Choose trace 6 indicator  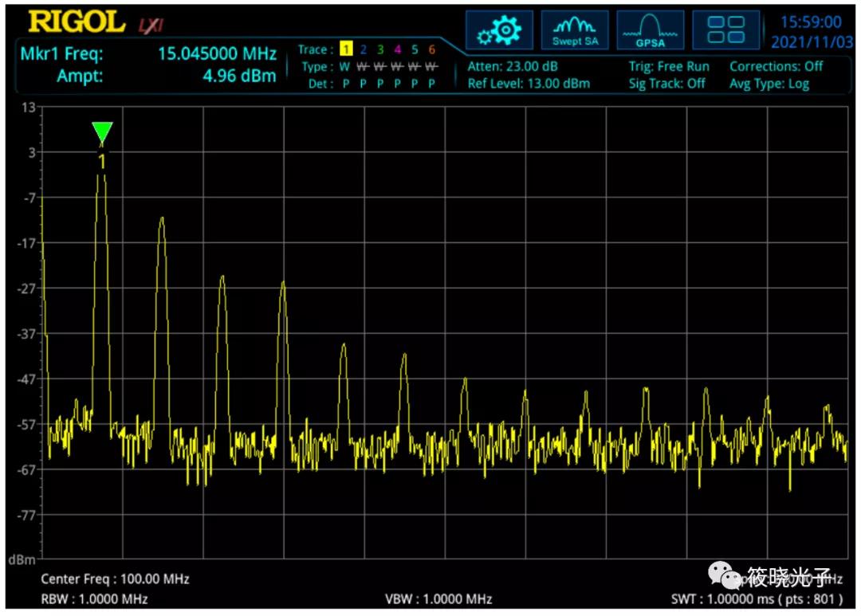click(x=431, y=49)
